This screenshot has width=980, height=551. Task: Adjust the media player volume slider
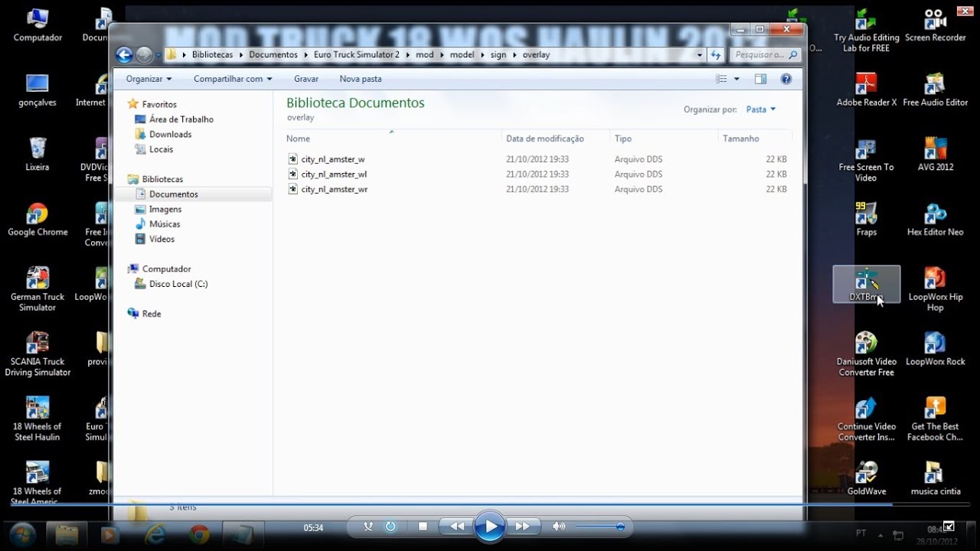point(599,527)
